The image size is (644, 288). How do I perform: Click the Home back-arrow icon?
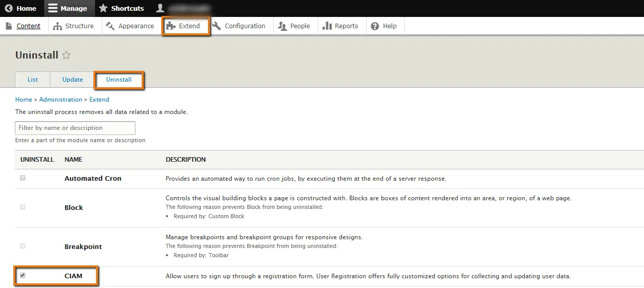(x=9, y=8)
